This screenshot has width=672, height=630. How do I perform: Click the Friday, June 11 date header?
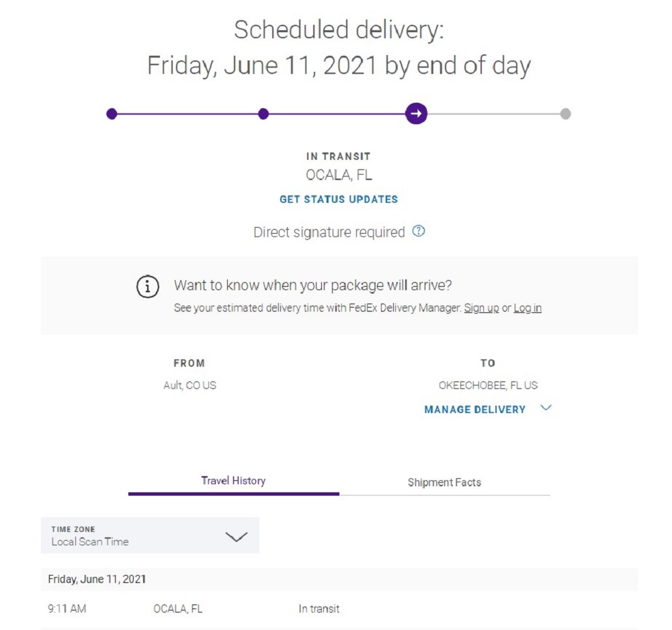coord(97,579)
